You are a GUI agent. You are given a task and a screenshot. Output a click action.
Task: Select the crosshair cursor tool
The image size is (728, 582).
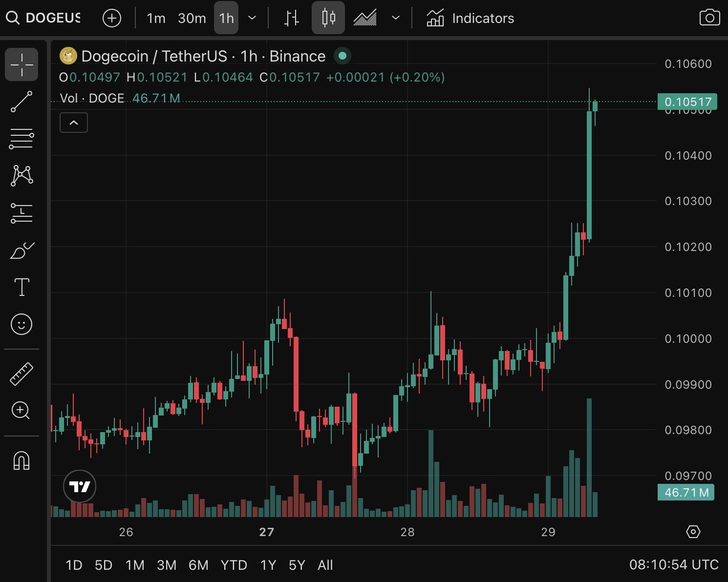[x=21, y=64]
